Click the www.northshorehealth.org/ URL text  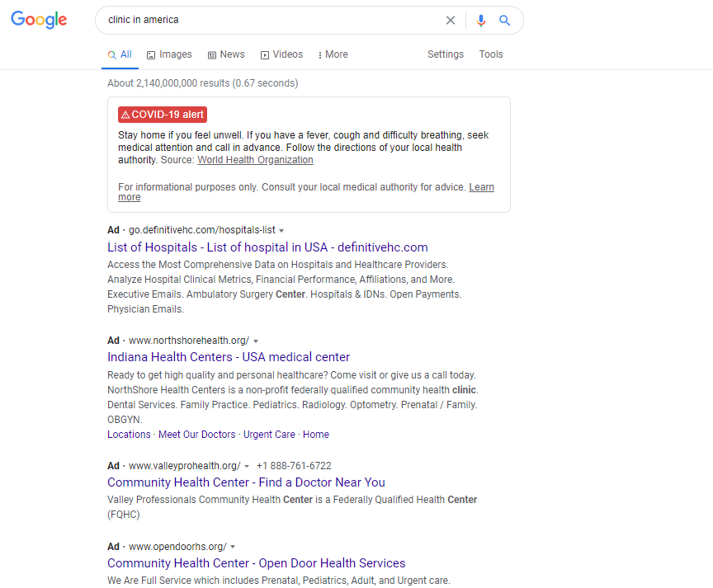(189, 341)
